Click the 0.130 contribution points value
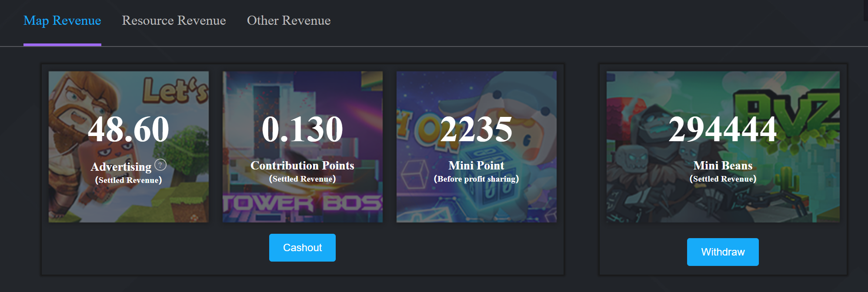 (x=303, y=129)
